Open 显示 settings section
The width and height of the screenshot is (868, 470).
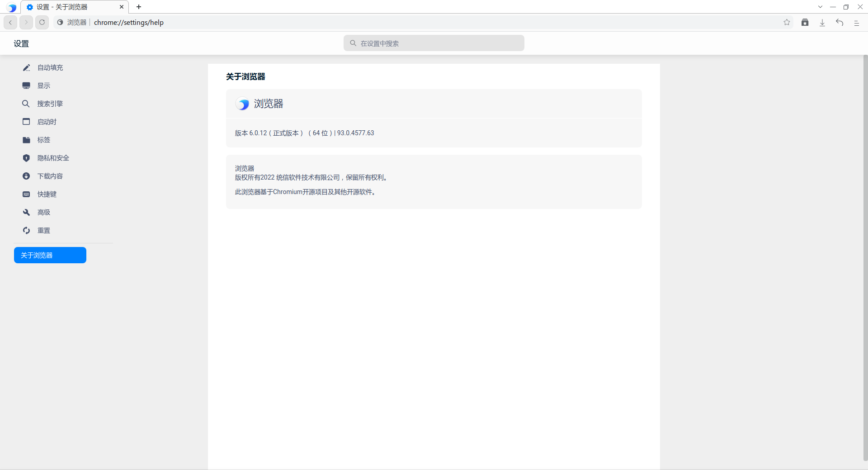(x=44, y=85)
